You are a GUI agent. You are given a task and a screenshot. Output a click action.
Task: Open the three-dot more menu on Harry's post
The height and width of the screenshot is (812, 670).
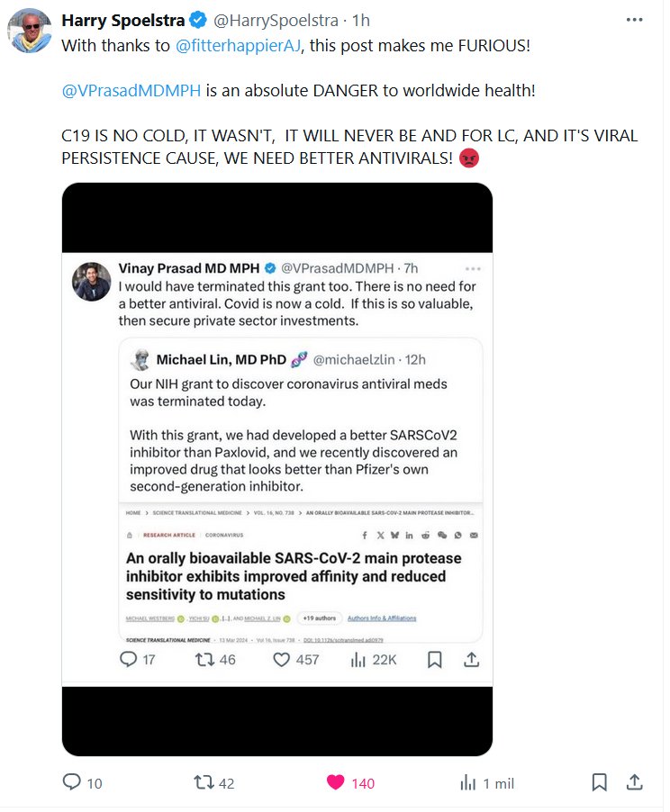tap(634, 21)
